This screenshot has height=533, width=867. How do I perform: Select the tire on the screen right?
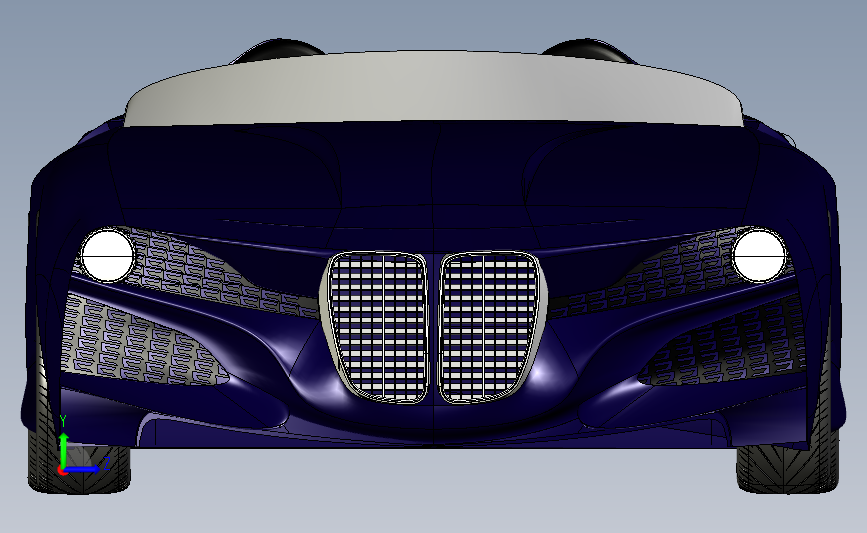pos(788,469)
